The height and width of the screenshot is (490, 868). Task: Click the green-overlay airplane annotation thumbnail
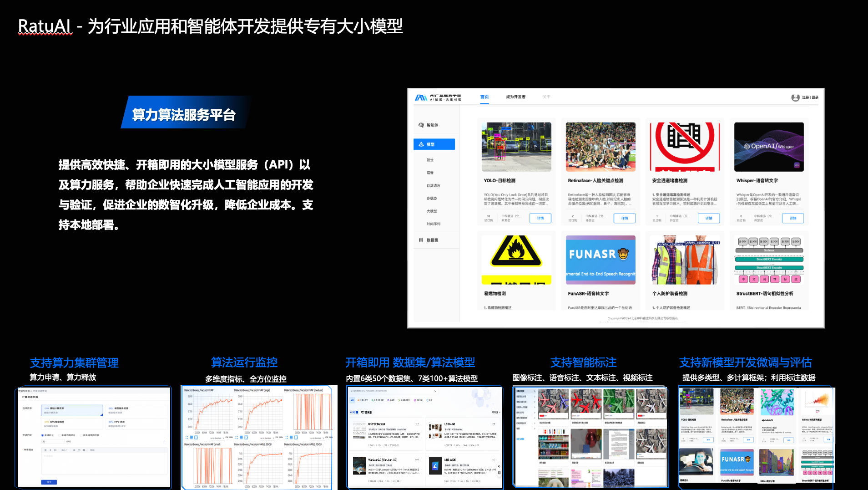pyautogui.click(x=619, y=404)
